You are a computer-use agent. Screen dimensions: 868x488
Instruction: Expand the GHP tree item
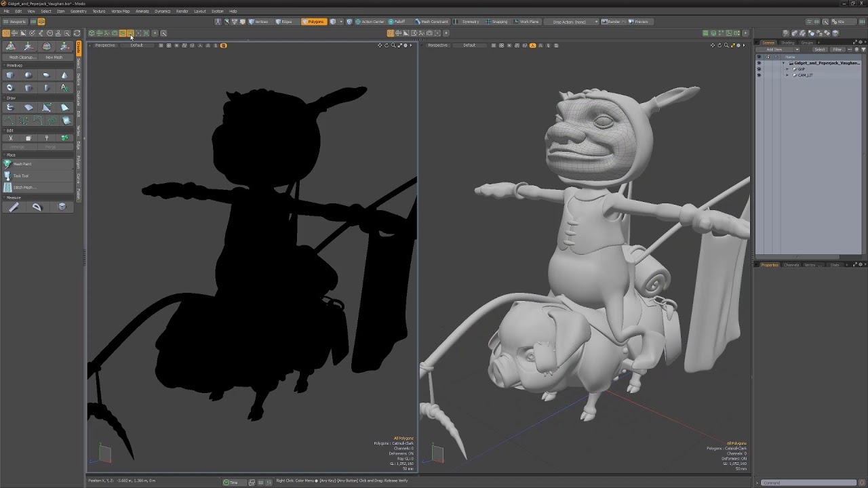[x=787, y=69]
